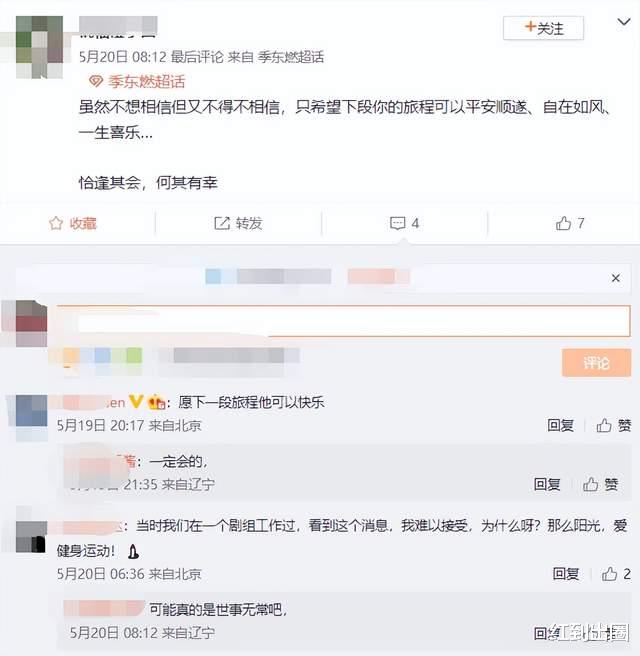Like the post with thumbs-up showing 7
640x656 pixels.
[563, 223]
